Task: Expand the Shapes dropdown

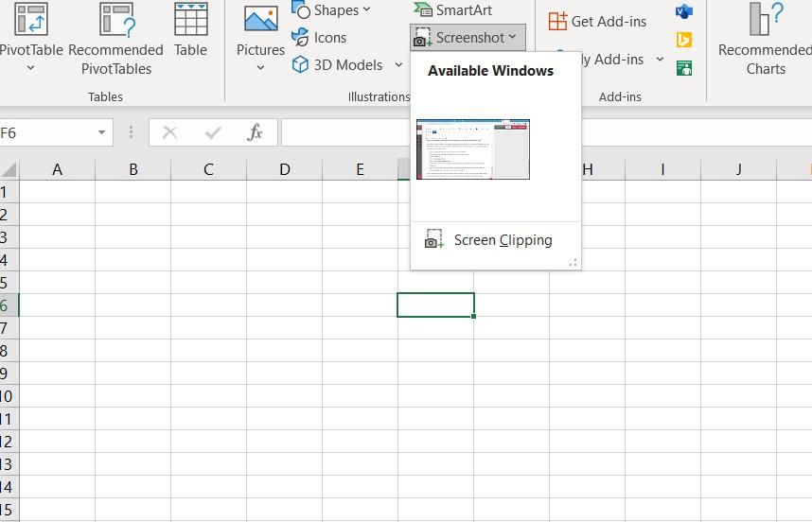Action: click(x=366, y=10)
